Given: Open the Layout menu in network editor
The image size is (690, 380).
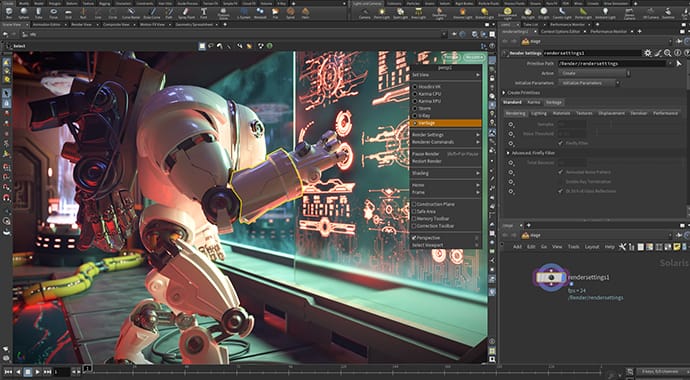Looking at the screenshot, I should click(x=592, y=247).
